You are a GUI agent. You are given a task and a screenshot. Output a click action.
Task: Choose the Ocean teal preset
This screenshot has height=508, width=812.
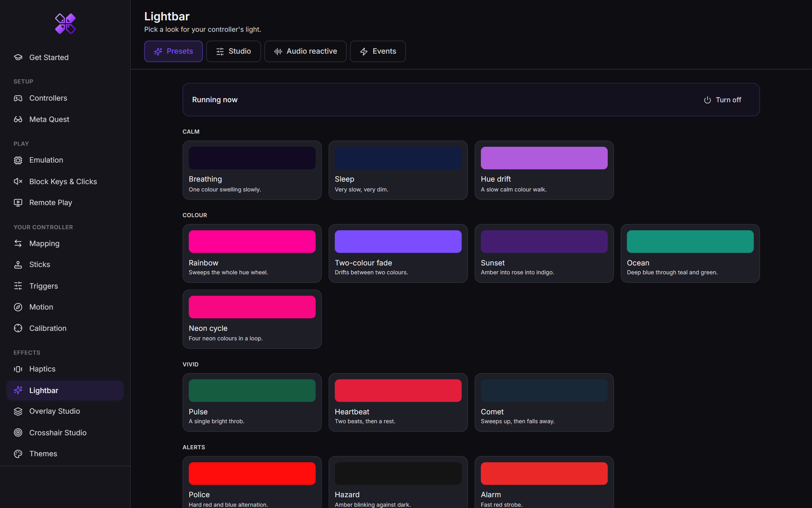(x=690, y=253)
